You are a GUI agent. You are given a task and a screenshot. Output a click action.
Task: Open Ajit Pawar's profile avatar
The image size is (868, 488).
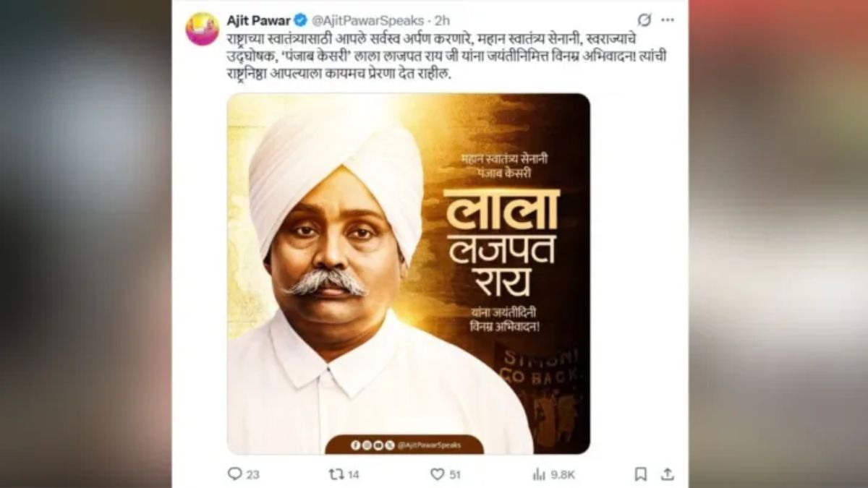(x=202, y=29)
